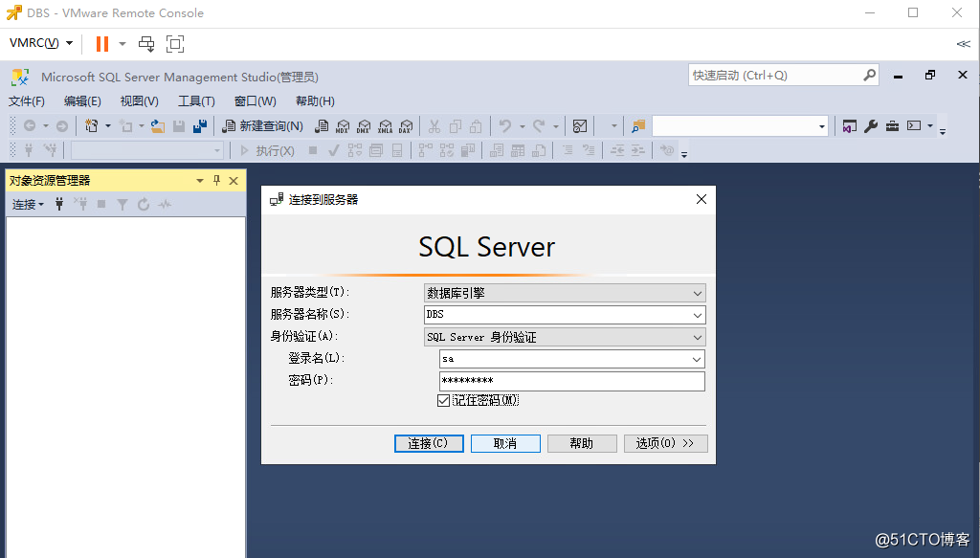The width and height of the screenshot is (980, 558).
Task: Click the 新建查询(N) toolbar button
Action: (x=262, y=126)
